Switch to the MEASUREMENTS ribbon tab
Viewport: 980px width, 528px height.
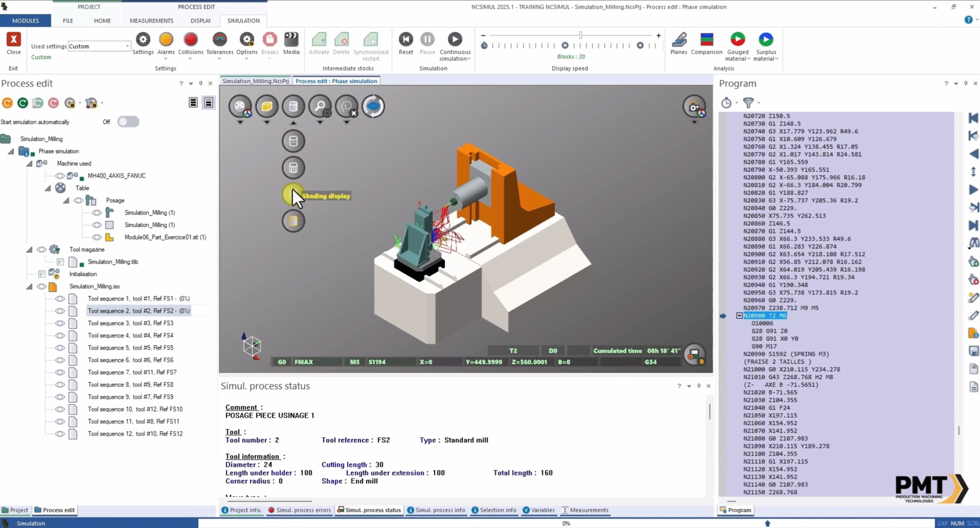(x=151, y=21)
